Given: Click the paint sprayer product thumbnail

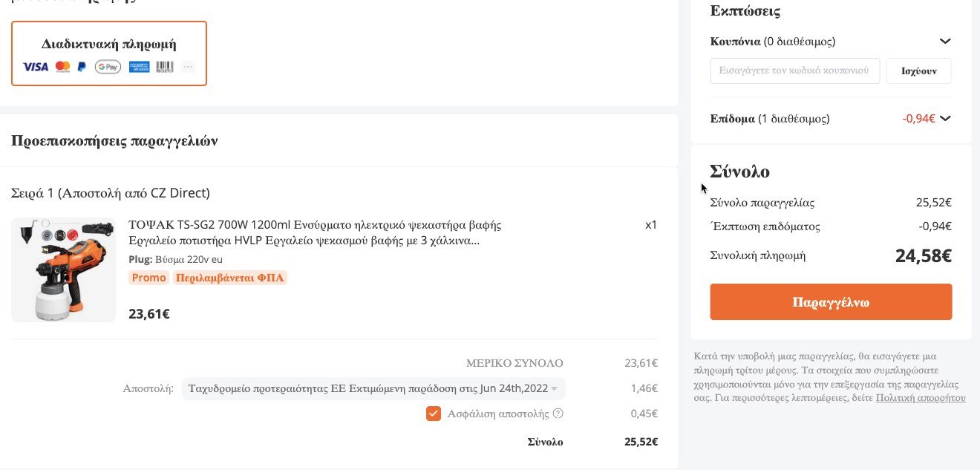Looking at the screenshot, I should (63, 270).
